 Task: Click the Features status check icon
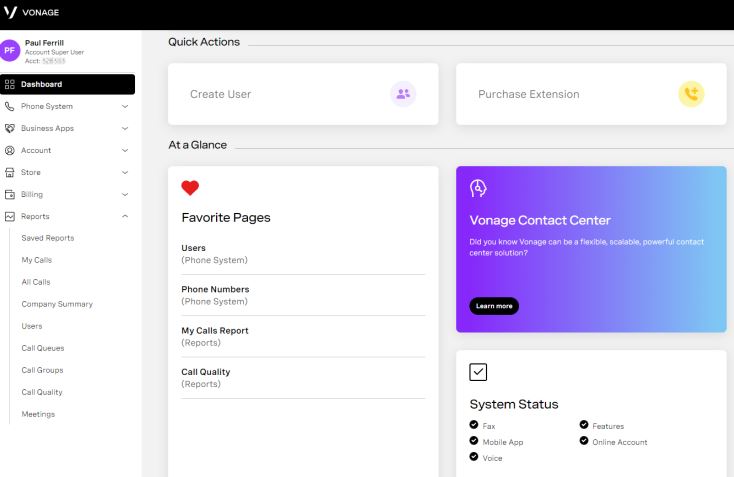pyautogui.click(x=584, y=425)
